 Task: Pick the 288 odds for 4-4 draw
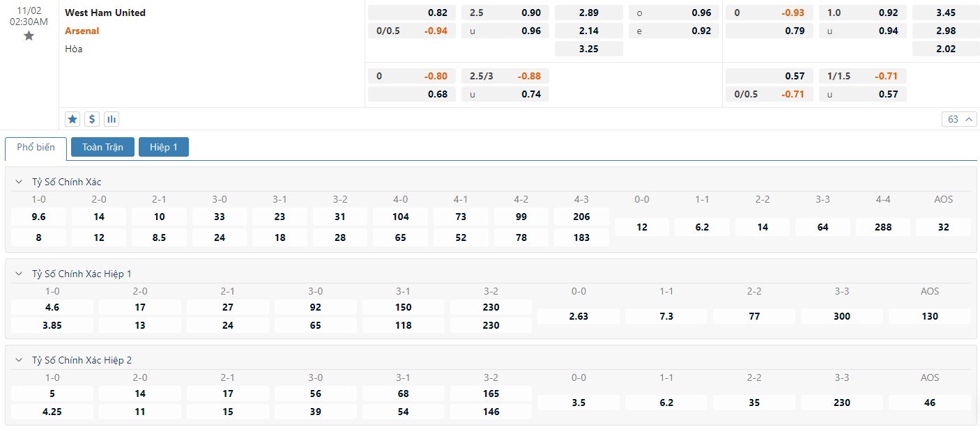[x=883, y=227]
